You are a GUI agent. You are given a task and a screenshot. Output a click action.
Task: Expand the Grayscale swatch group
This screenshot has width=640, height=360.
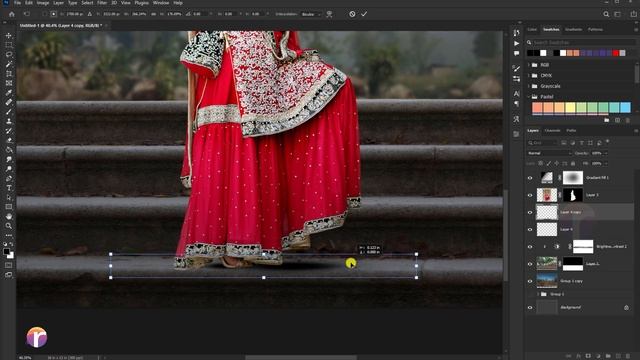point(529,86)
